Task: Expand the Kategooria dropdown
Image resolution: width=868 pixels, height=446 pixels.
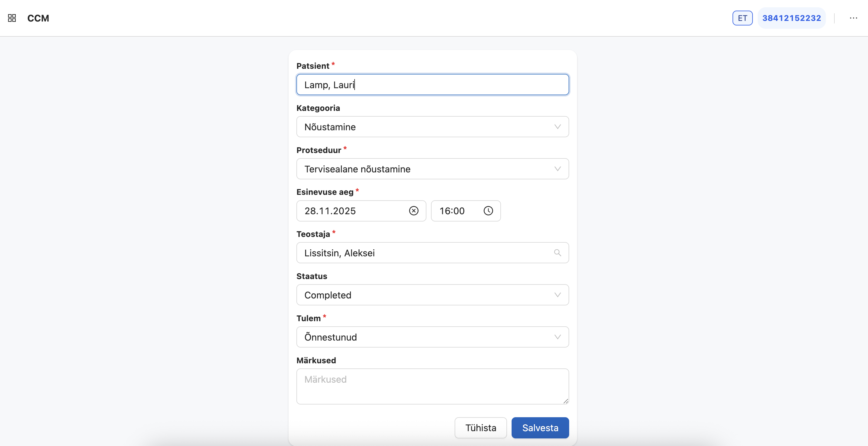Action: click(x=557, y=127)
